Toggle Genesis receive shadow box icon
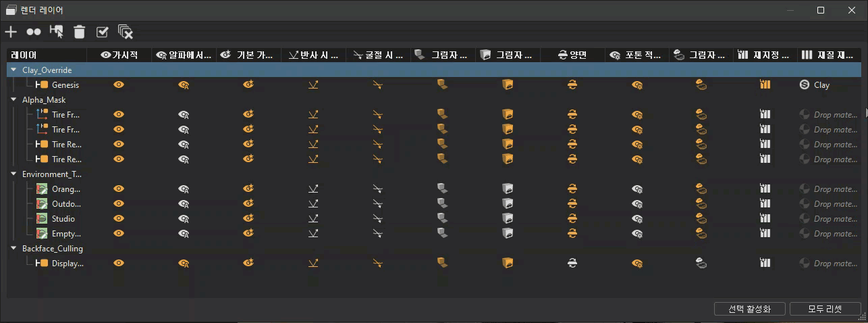 508,84
